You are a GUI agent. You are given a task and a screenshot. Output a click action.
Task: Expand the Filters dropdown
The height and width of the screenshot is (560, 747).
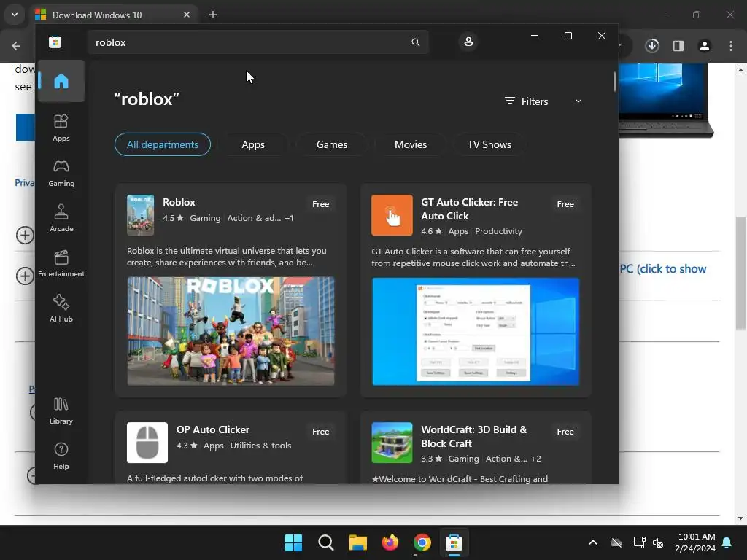click(x=543, y=101)
